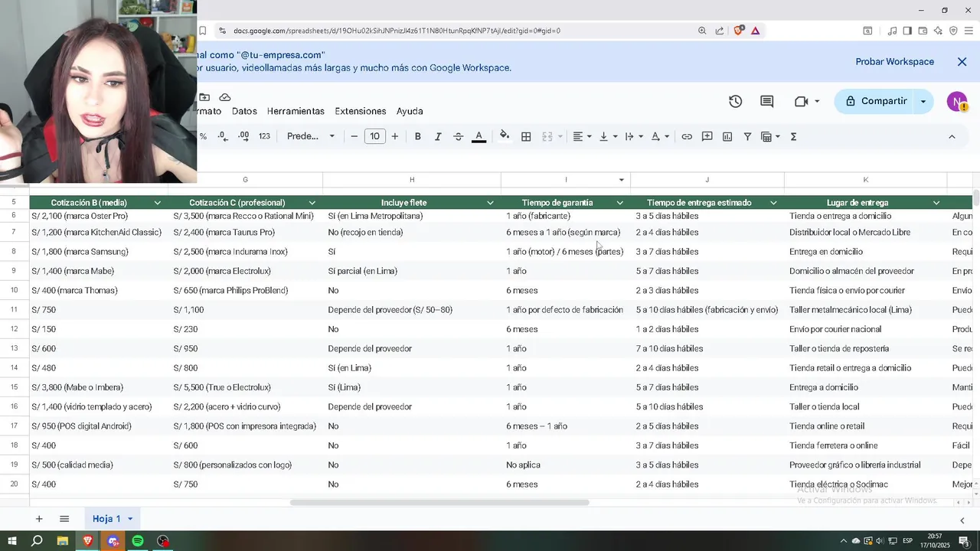The height and width of the screenshot is (551, 980).
Task: Open the Ayuda menu
Action: click(410, 111)
